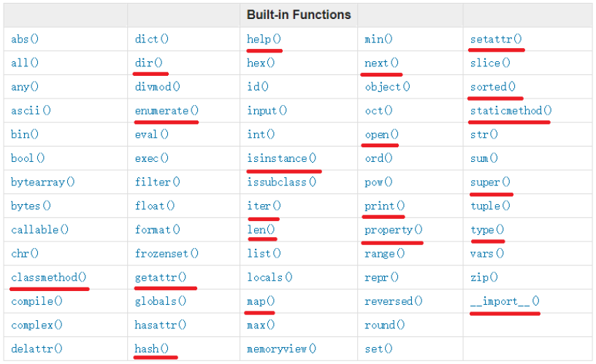The height and width of the screenshot is (364, 596).
Task: Click the sorted() function link
Action: [x=493, y=87]
